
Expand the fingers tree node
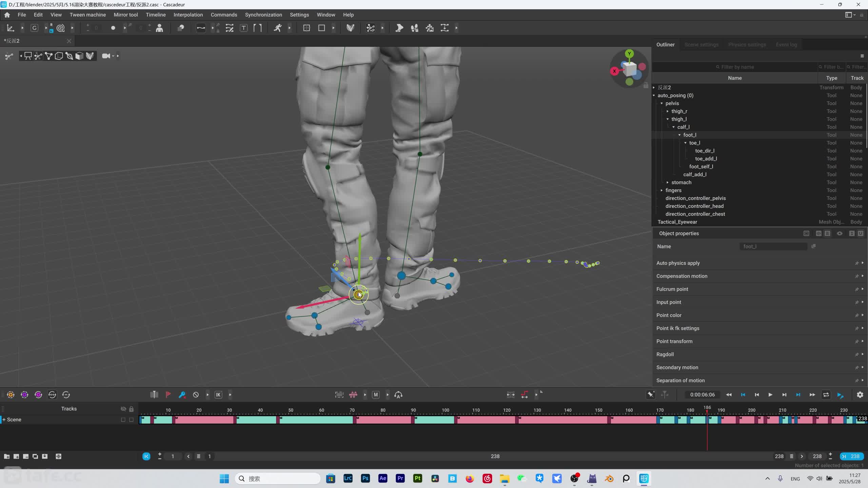coord(662,190)
